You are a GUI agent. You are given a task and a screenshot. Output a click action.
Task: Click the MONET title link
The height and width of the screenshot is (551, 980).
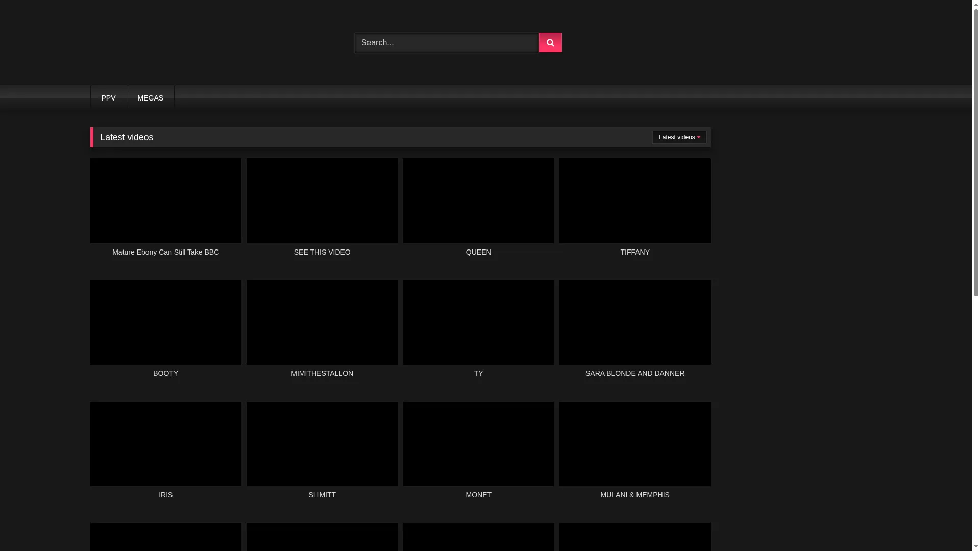pos(478,495)
